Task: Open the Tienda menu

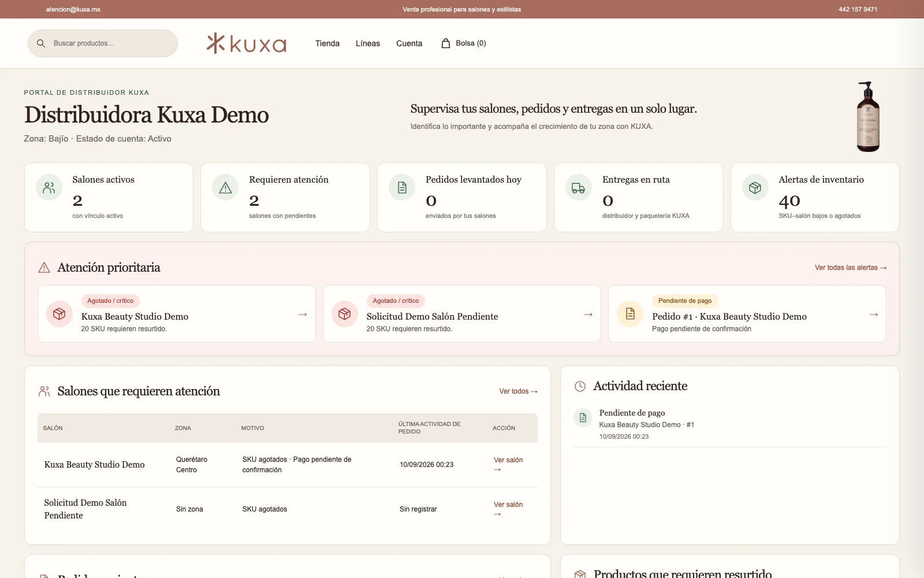Action: click(327, 43)
